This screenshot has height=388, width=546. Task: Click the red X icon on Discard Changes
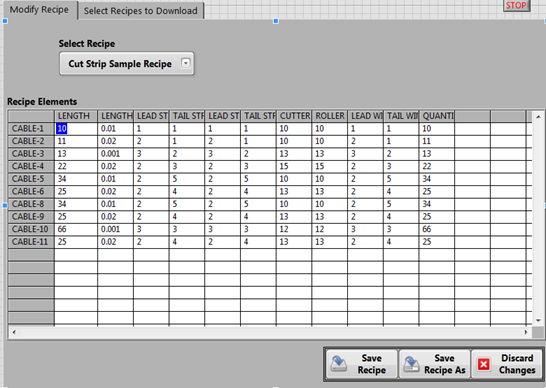click(483, 364)
